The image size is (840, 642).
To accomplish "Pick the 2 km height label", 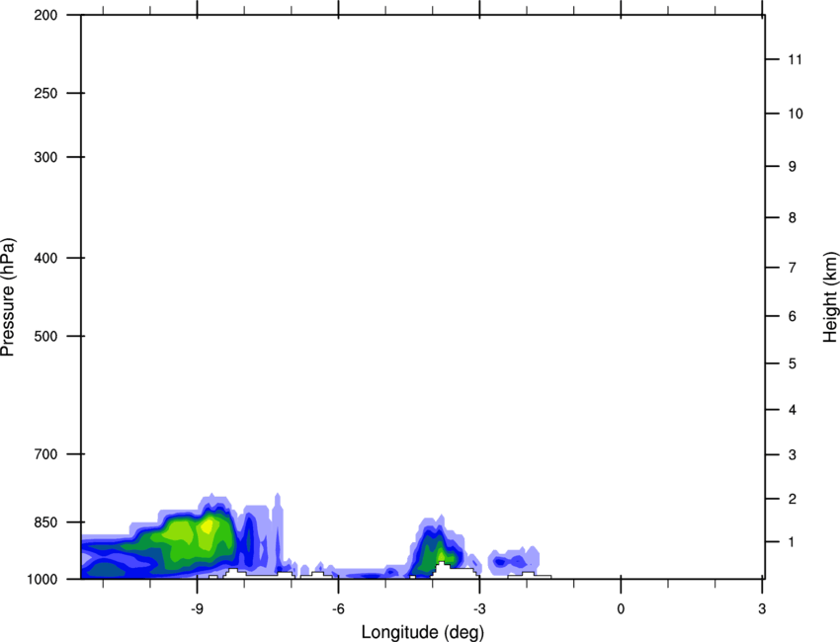I will [x=792, y=499].
